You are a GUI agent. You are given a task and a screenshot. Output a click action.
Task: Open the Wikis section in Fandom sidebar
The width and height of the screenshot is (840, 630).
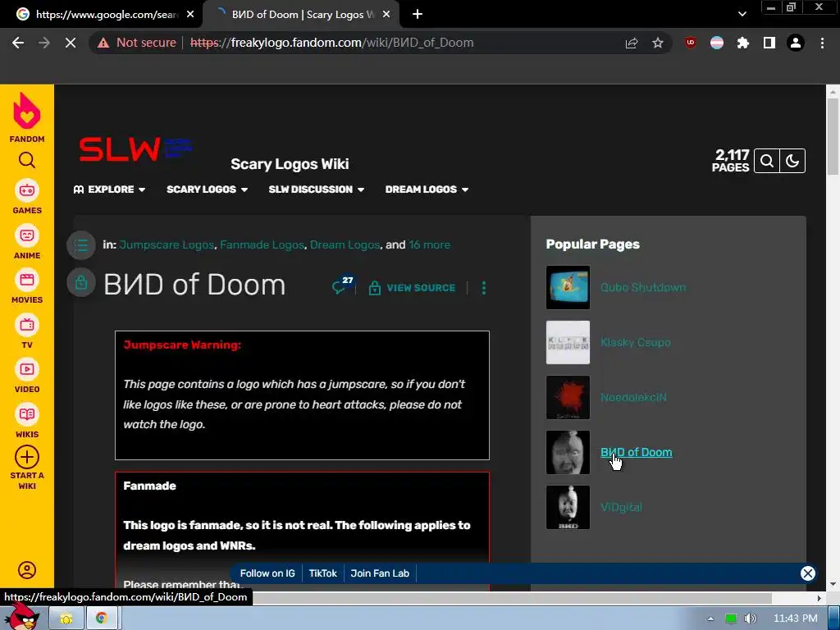27,421
